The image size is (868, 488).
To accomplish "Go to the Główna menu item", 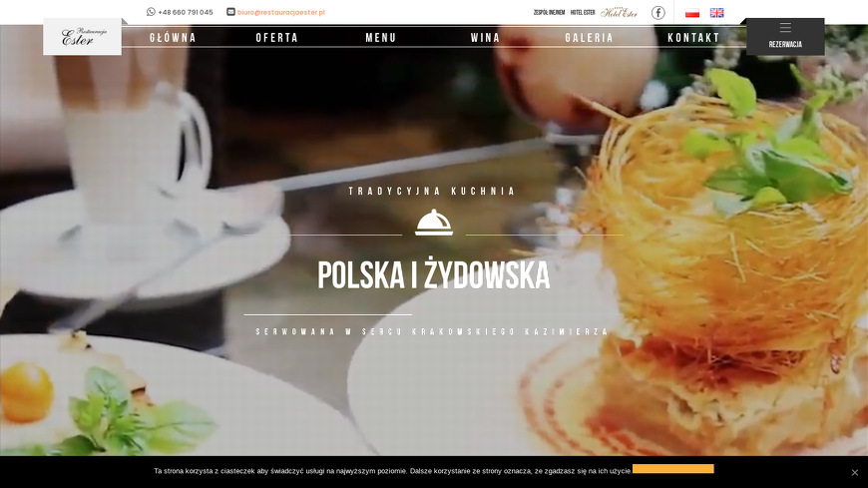I will (173, 38).
